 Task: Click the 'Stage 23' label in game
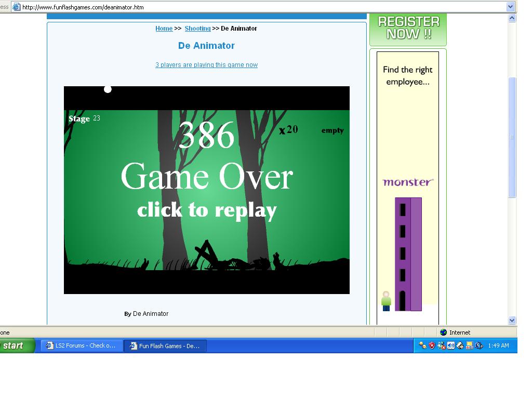click(x=84, y=118)
